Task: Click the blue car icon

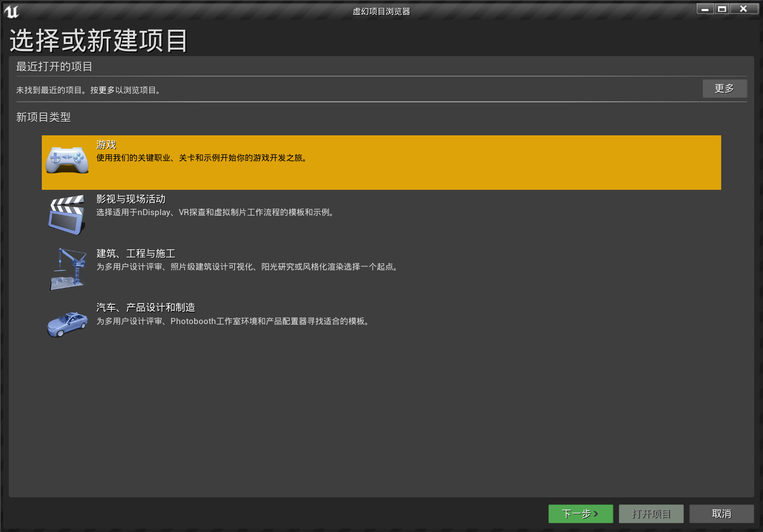Action: (67, 324)
